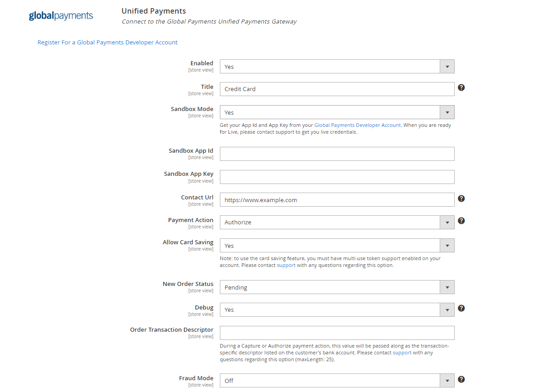Open the Payment Action dropdown
This screenshot has height=392, width=539.
point(447,222)
